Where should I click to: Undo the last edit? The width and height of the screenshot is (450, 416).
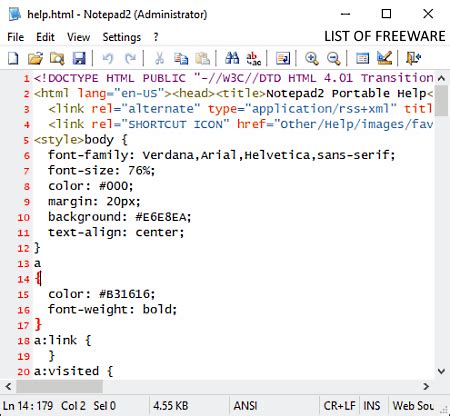coord(108,58)
